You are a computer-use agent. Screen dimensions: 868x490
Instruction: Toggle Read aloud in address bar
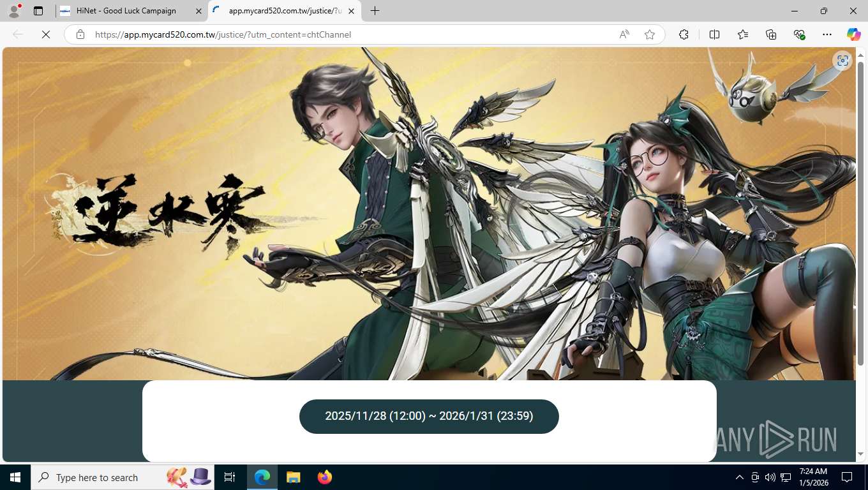coord(624,34)
